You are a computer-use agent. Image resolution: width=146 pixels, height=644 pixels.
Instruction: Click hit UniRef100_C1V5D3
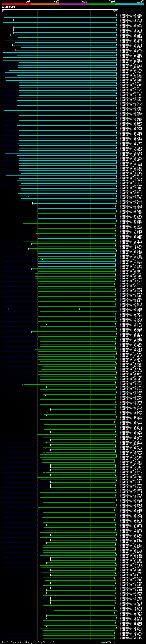click(131, 480)
